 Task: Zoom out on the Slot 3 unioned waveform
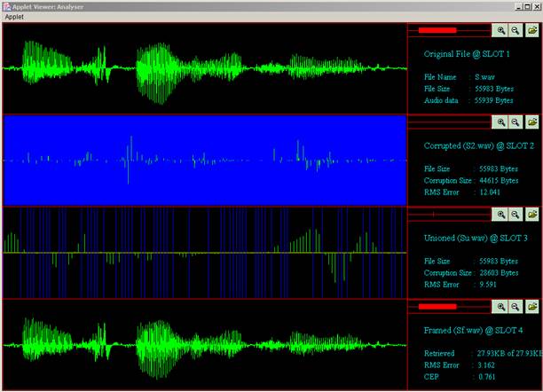click(515, 215)
